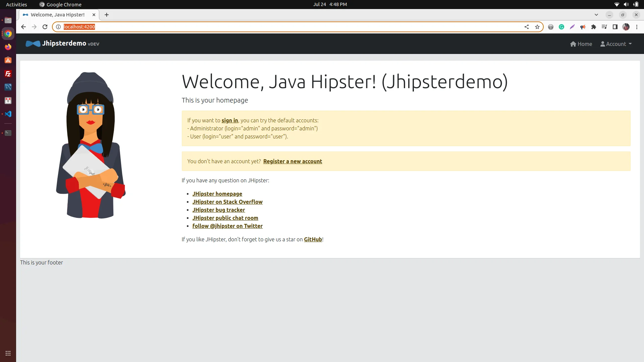Click the browser forward arrow
Screen dimensions: 644x362
[34, 27]
